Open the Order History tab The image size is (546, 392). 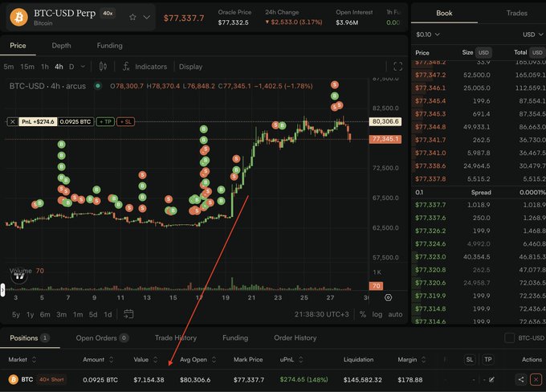click(295, 337)
